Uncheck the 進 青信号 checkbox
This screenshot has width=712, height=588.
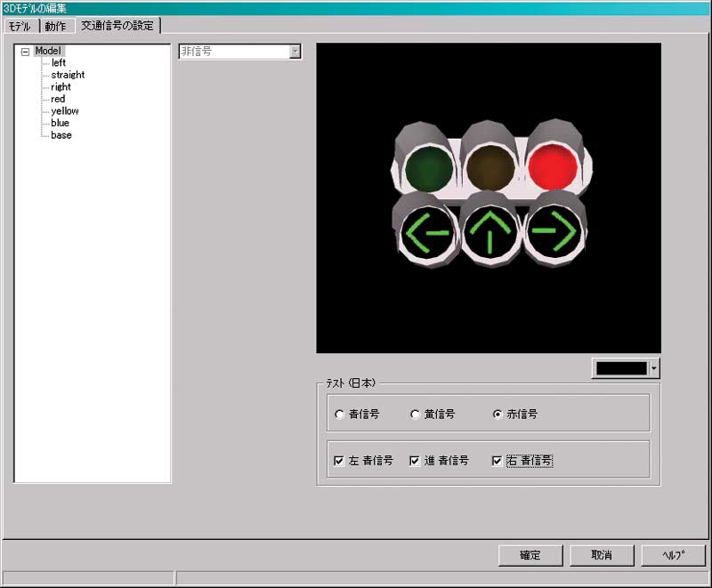coord(415,461)
